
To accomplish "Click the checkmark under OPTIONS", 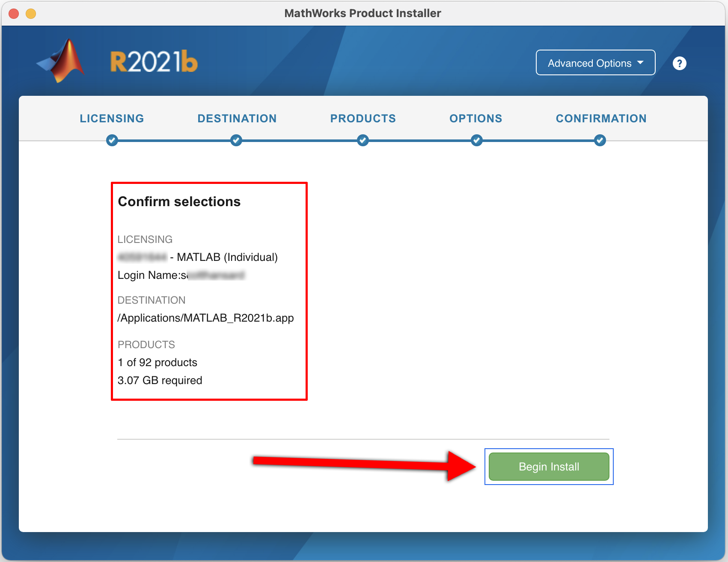I will pyautogui.click(x=477, y=140).
